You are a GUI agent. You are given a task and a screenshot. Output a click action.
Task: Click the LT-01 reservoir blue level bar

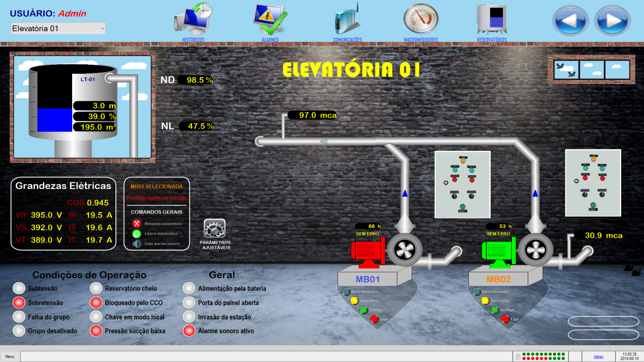(55, 120)
